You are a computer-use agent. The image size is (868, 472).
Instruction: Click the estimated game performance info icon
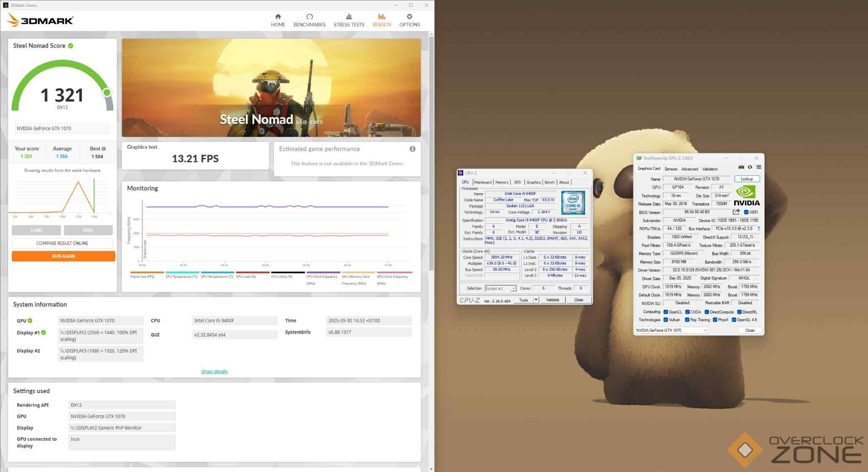coord(412,149)
